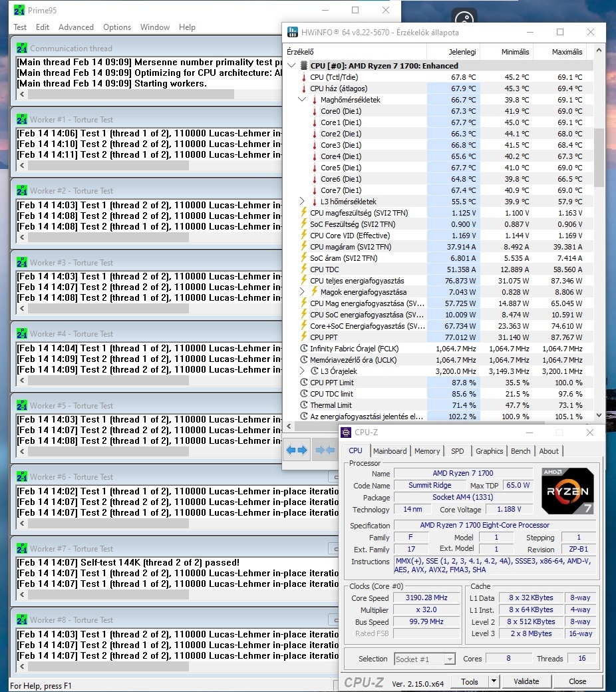The height and width of the screenshot is (692, 616).
Task: Click the Worker #1 Torture Test window icon
Action: [x=22, y=119]
